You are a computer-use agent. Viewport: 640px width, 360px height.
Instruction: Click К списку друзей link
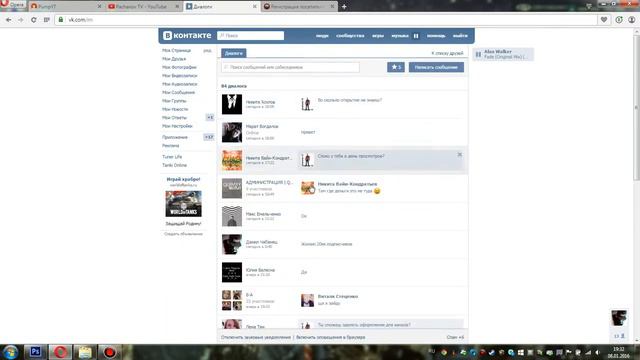(447, 53)
